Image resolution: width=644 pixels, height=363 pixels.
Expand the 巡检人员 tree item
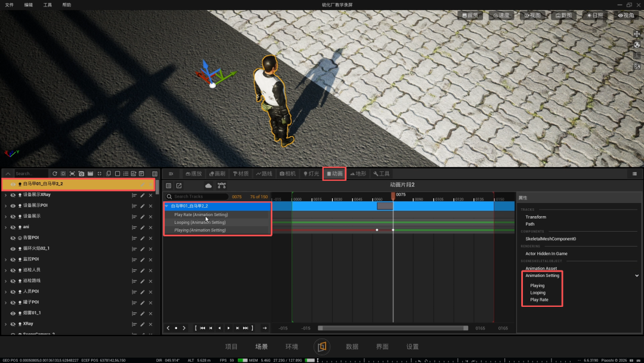coord(6,270)
